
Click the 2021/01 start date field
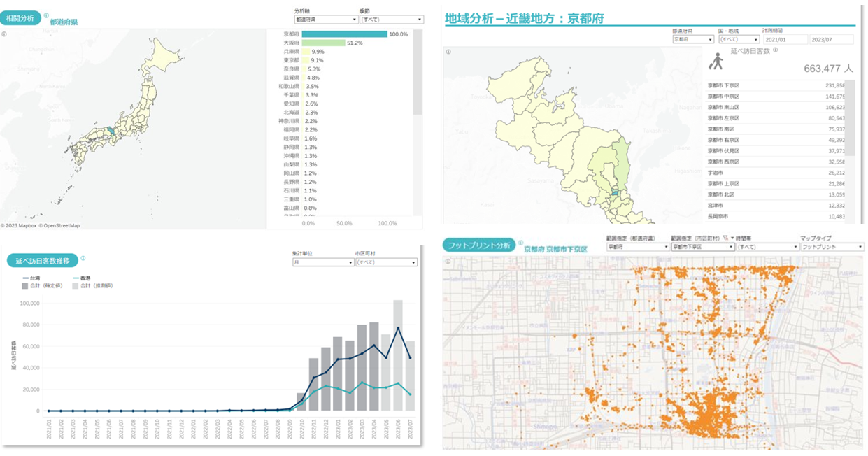(785, 40)
